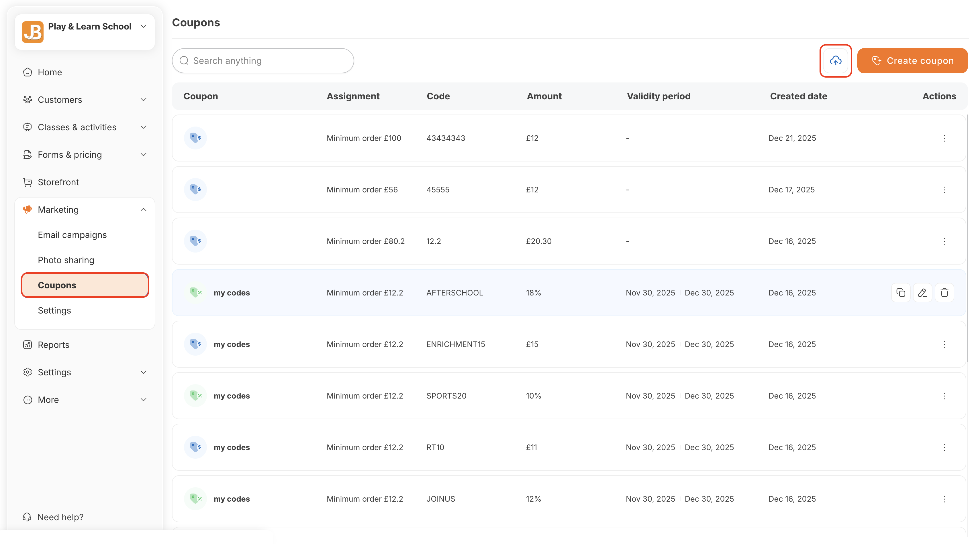This screenshot has height=544, width=980.
Task: Expand the Customers menu chevron
Action: tap(144, 100)
